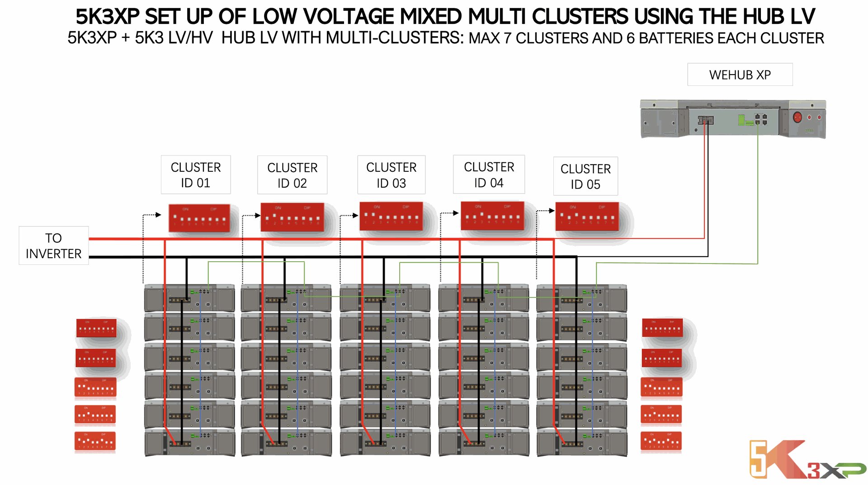Viewport: 868px width, 485px height.
Task: Select the WEHUB XP hub device image
Action: (733, 119)
